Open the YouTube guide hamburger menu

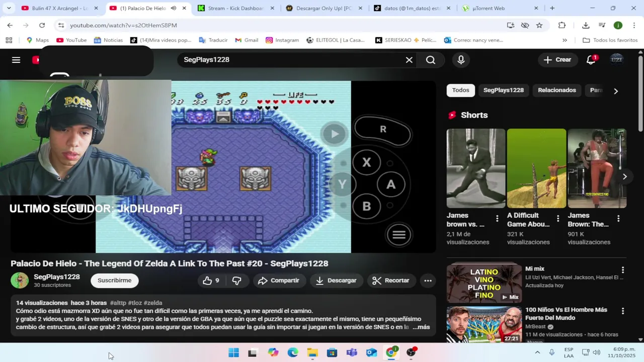click(16, 60)
